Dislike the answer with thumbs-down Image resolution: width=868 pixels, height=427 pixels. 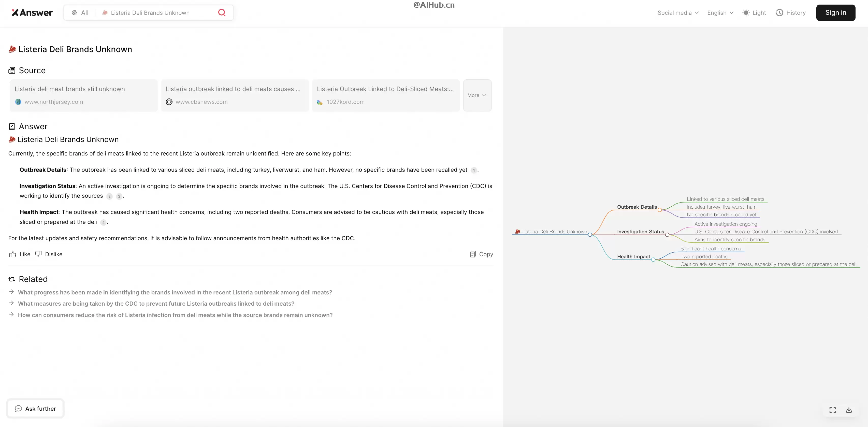49,254
